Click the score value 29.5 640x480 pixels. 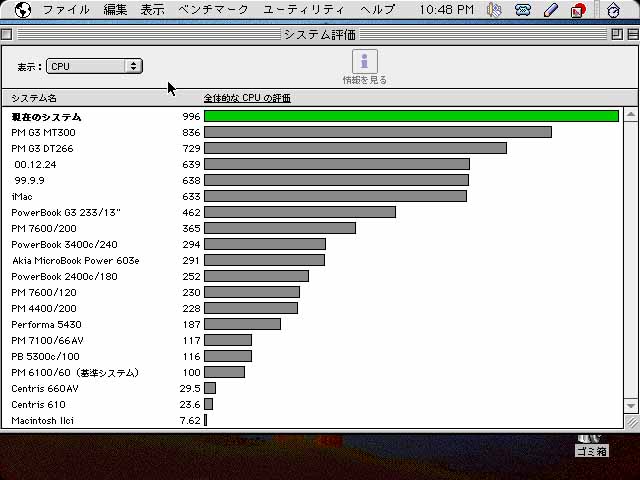(x=190, y=389)
